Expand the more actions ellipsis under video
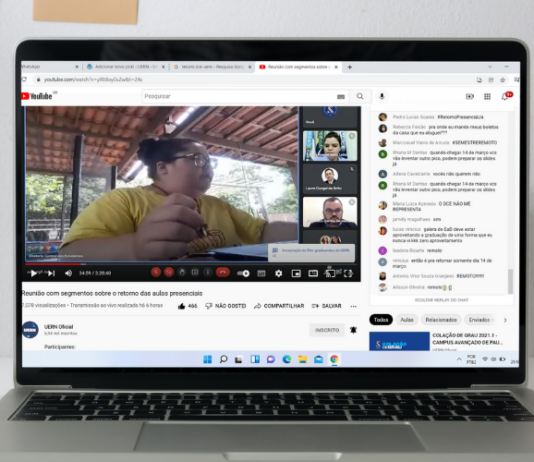The image size is (534, 462). 354,306
